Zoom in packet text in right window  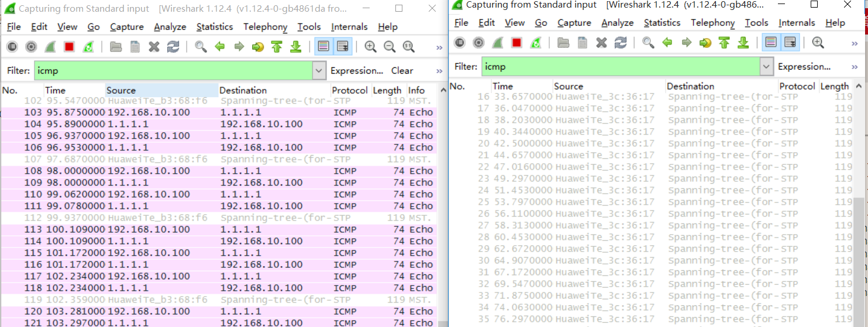(818, 42)
